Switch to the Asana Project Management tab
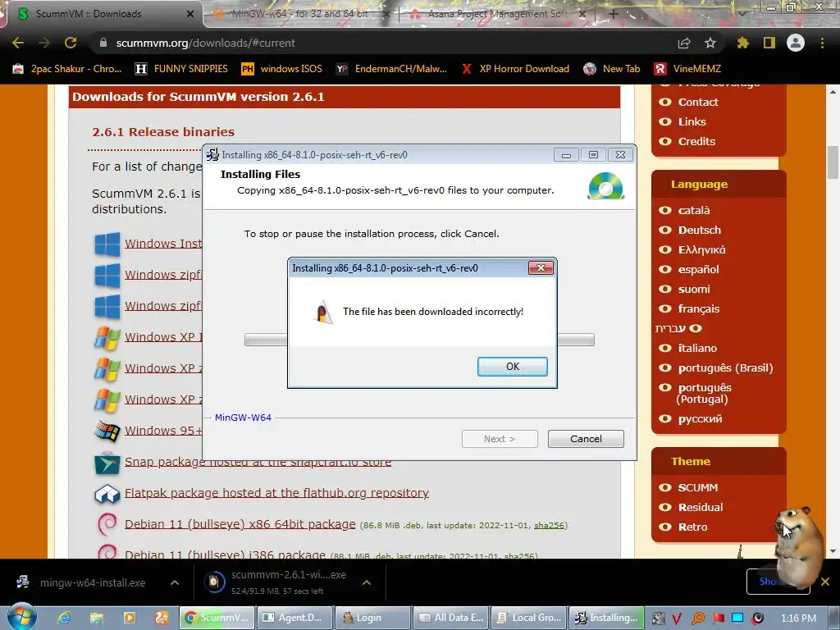 (497, 14)
